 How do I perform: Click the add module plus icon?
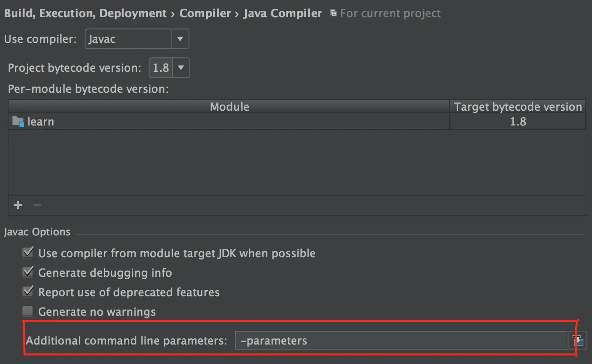pos(18,205)
